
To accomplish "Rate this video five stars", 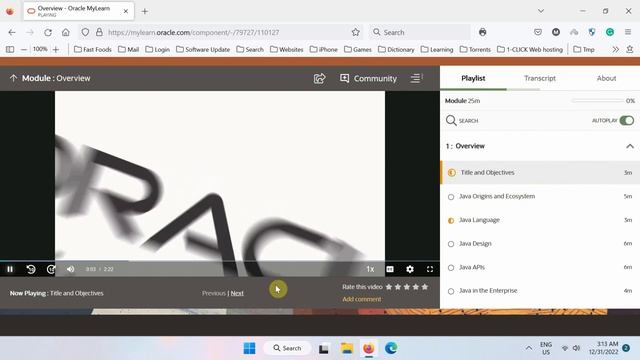I will pyautogui.click(x=425, y=287).
